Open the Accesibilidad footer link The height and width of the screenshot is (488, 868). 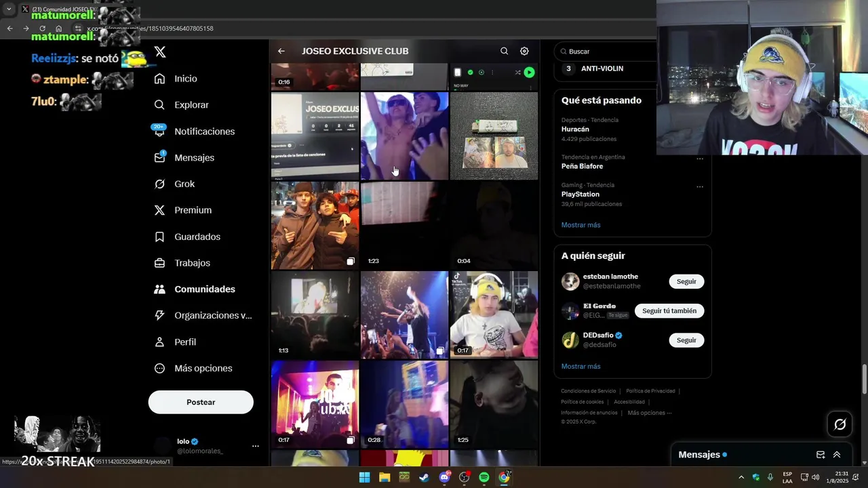pyautogui.click(x=629, y=402)
